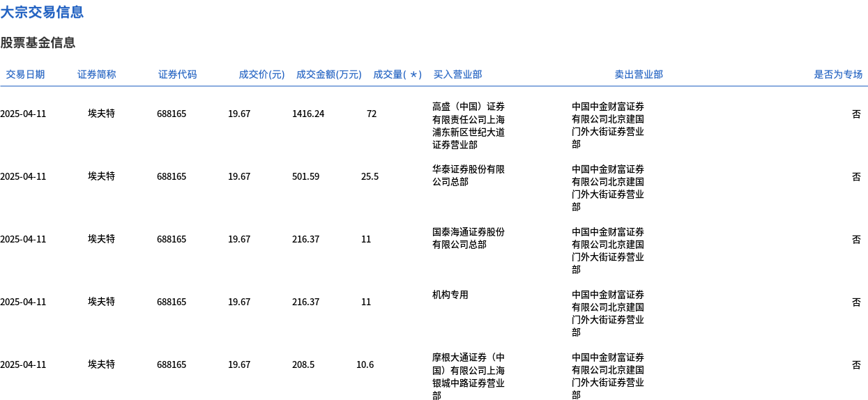This screenshot has width=868, height=400.
Task: Sort by 成交金额(万元) column header
Action: [329, 75]
